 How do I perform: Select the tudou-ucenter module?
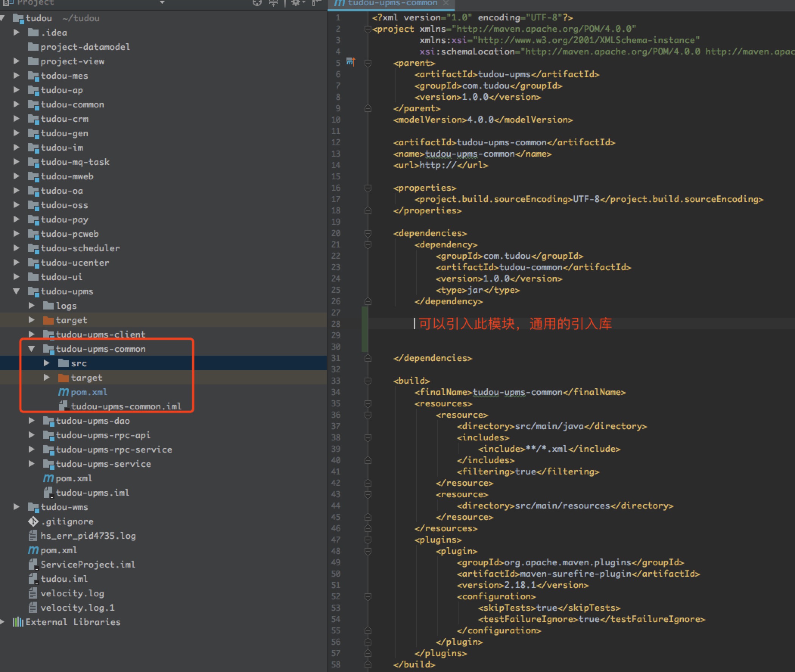tap(75, 263)
